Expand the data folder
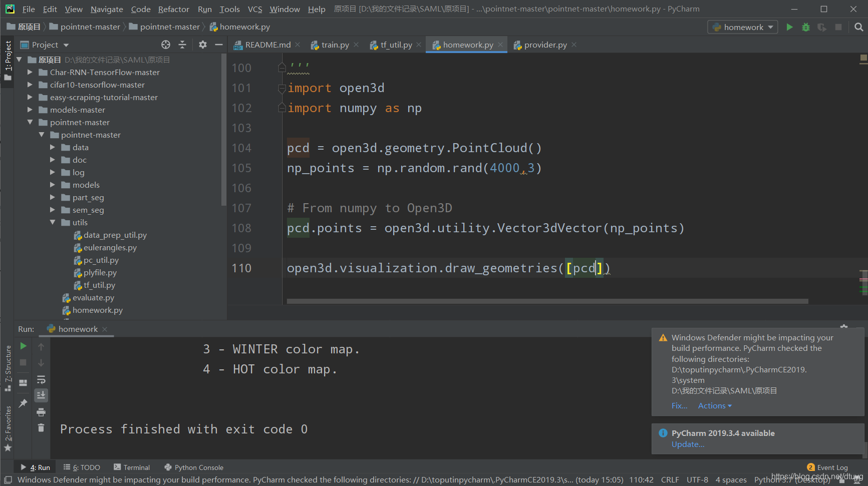Viewport: 868px width, 486px height. click(x=52, y=147)
